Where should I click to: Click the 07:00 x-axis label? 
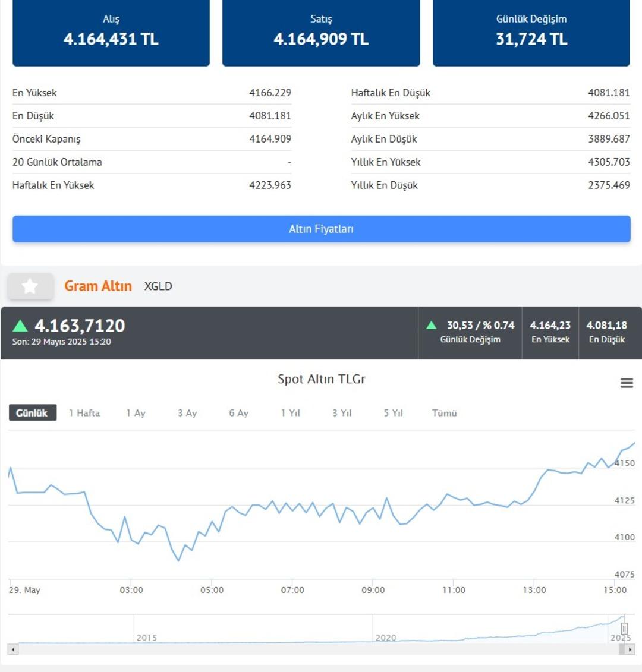pos(292,590)
